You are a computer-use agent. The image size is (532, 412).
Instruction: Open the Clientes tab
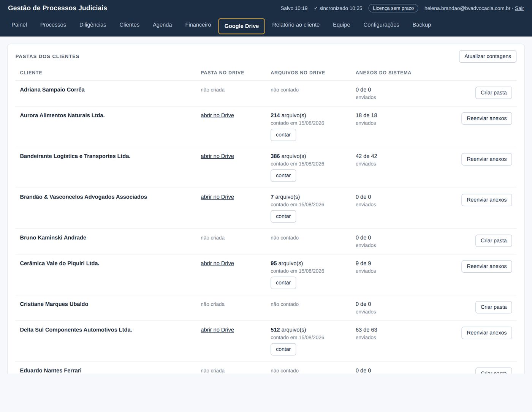coord(129,25)
